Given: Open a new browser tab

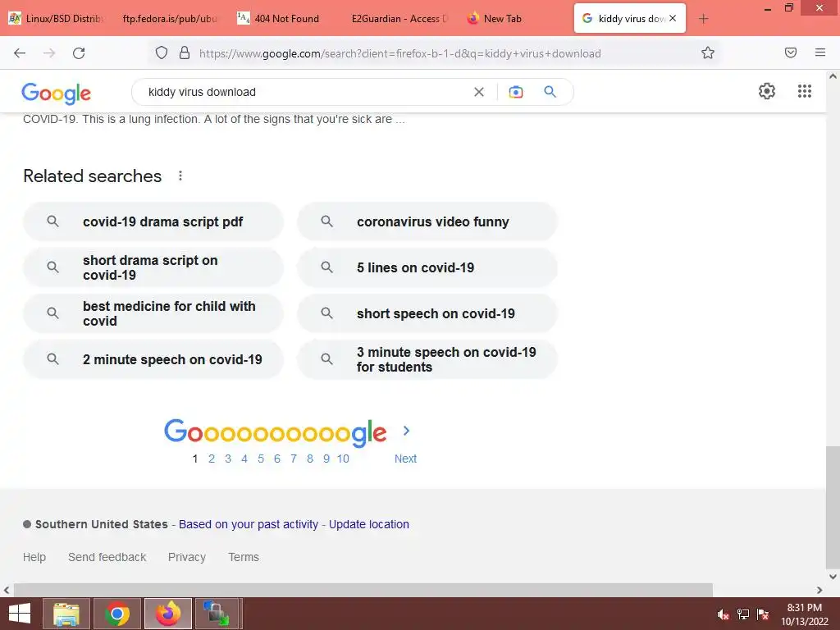Looking at the screenshot, I should click(x=703, y=19).
